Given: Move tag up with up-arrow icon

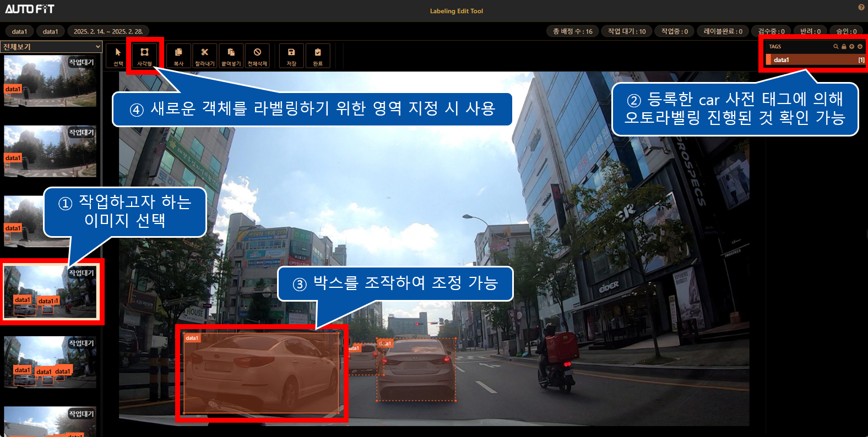Looking at the screenshot, I should [x=851, y=47].
